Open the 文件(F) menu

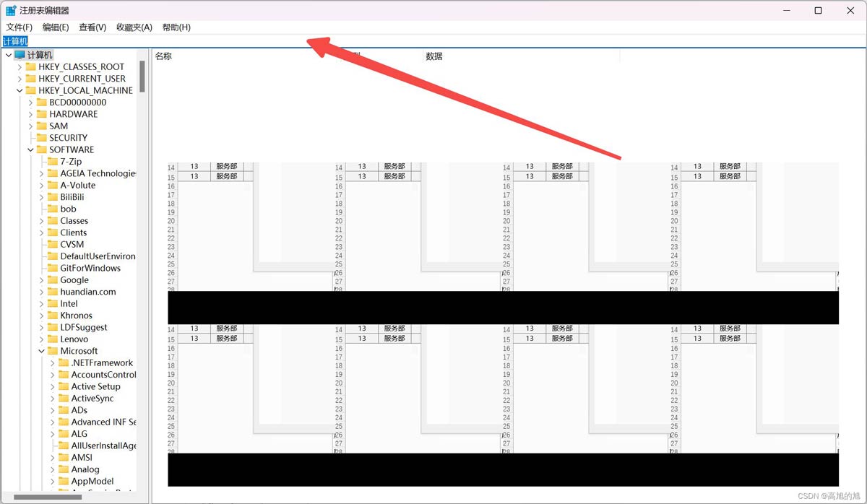coord(20,27)
